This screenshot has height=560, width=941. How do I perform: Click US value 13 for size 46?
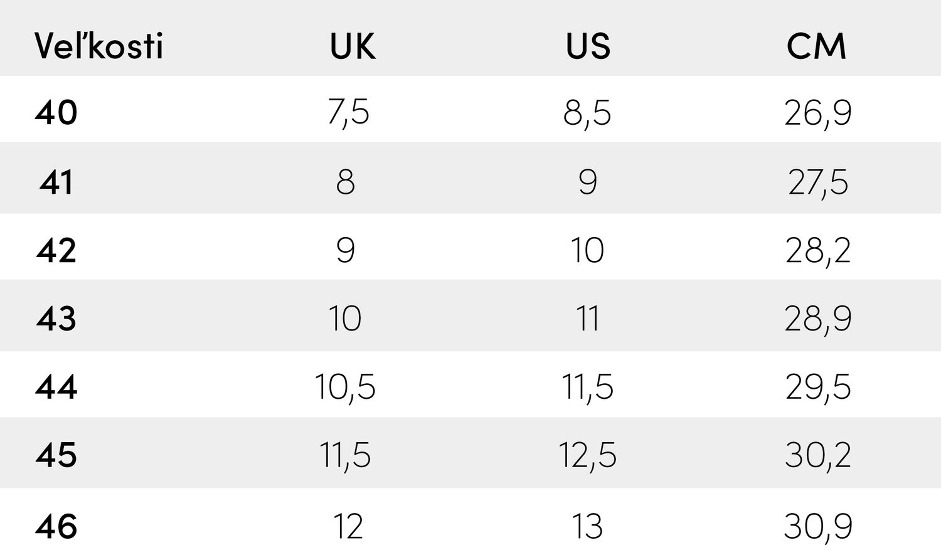click(587, 526)
